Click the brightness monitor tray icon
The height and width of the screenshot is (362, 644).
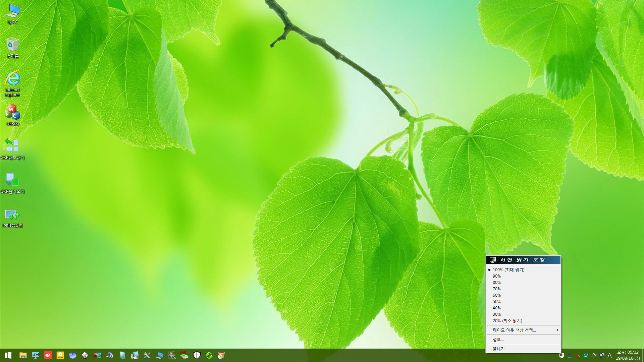tap(561, 355)
